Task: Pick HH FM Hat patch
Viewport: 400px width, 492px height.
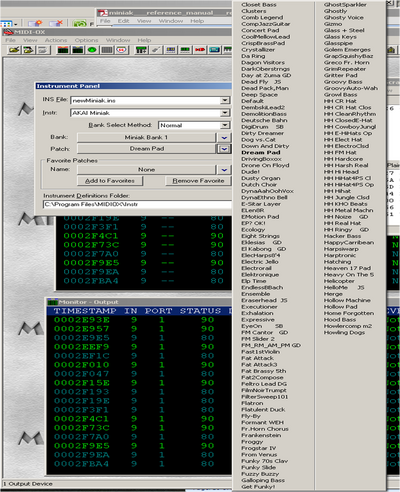Action: (340, 152)
